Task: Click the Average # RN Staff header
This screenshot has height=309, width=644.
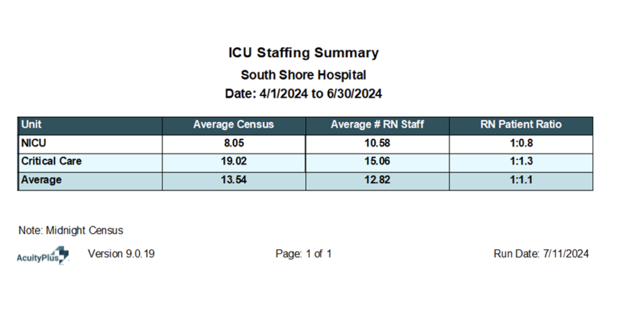Action: click(377, 124)
